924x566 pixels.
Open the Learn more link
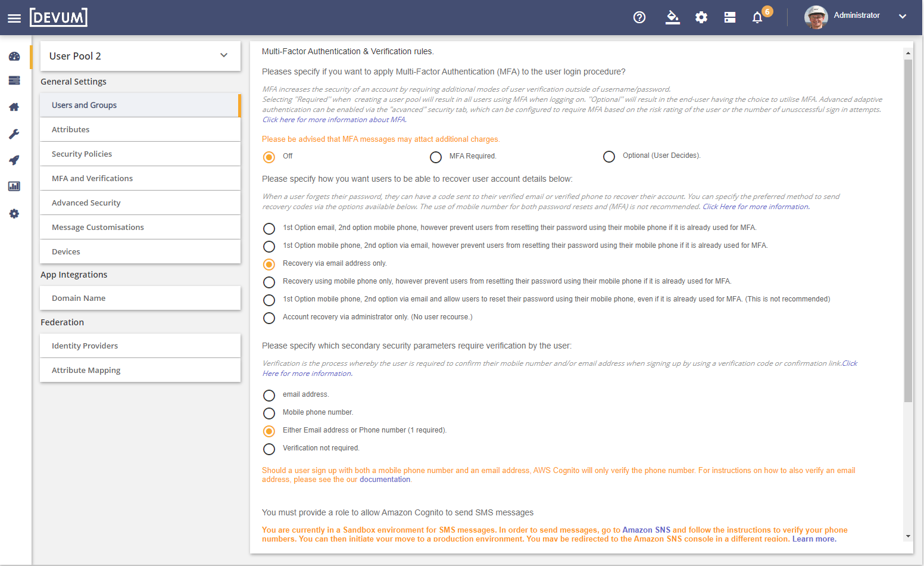coord(814,539)
